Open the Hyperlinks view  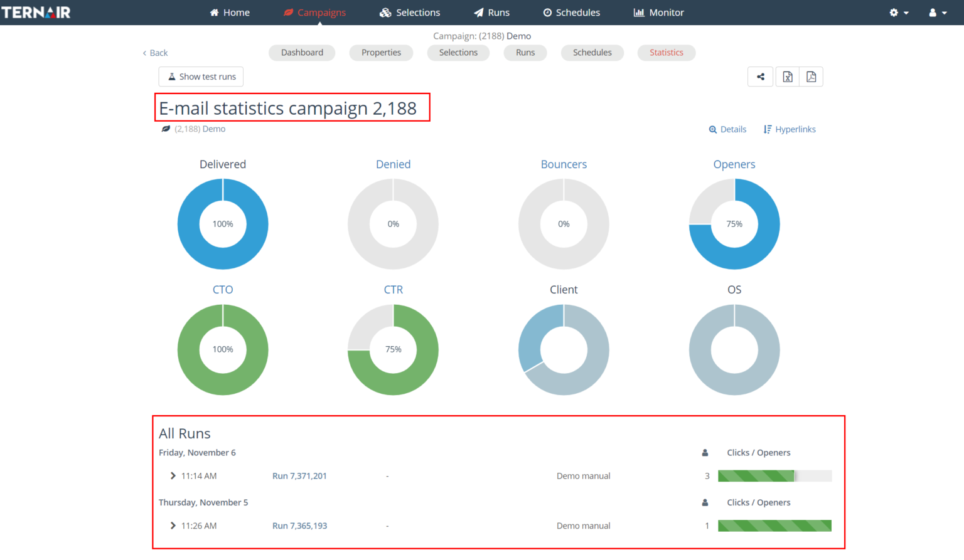click(x=790, y=129)
